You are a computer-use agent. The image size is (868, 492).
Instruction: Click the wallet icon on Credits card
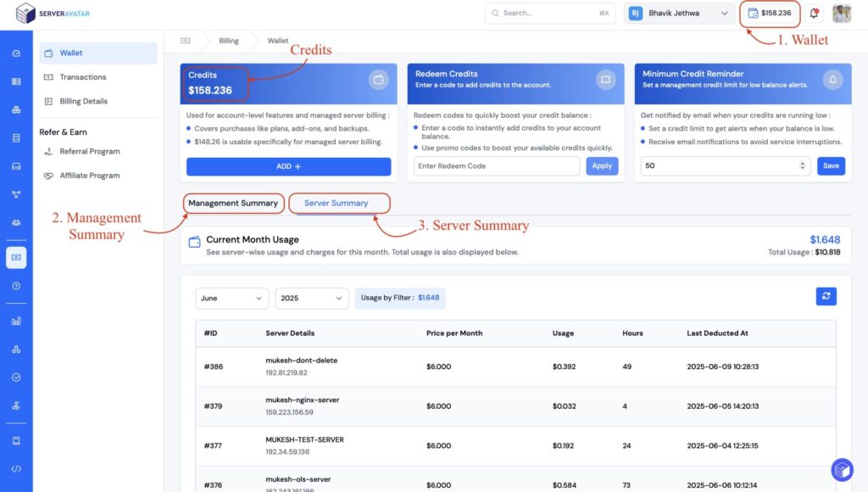(x=379, y=80)
